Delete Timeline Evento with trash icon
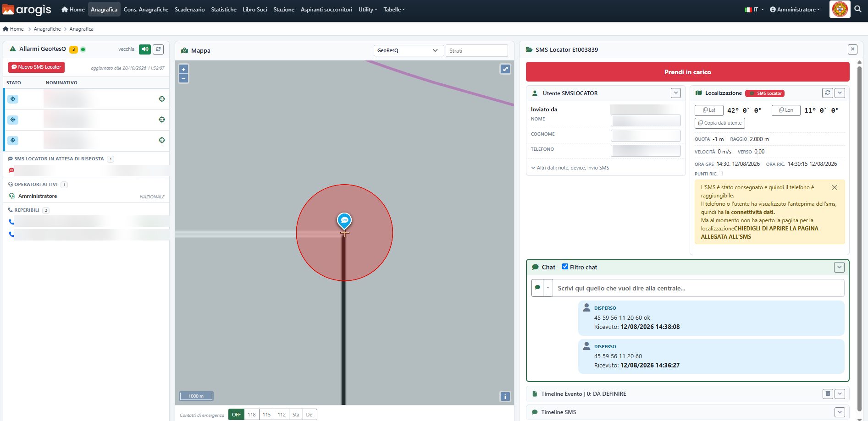 [x=828, y=394]
